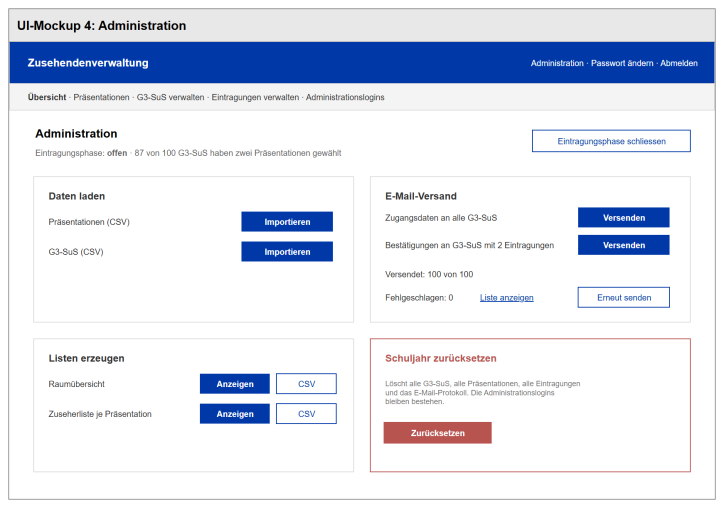
Task: Show the Raumübersicht list
Action: (235, 384)
